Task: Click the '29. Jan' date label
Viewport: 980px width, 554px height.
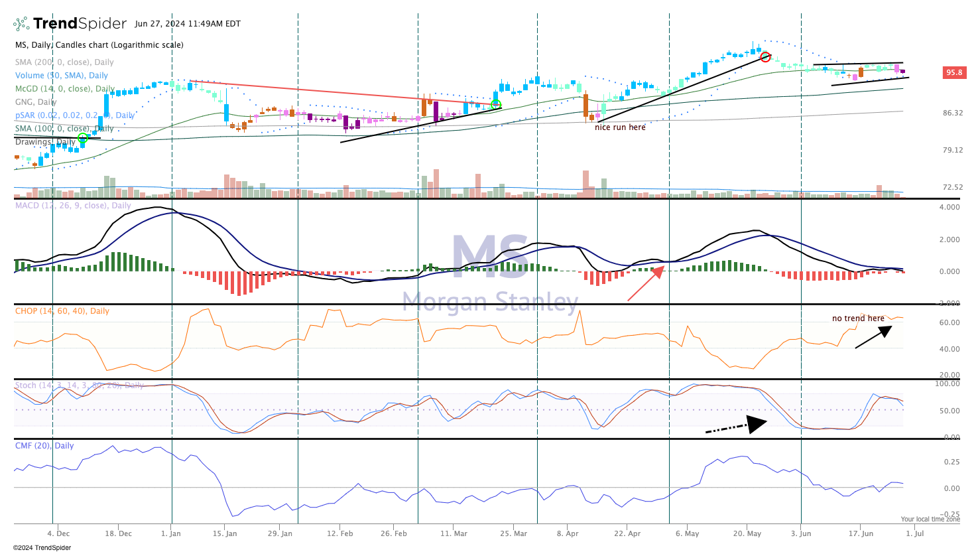Action: pos(280,533)
